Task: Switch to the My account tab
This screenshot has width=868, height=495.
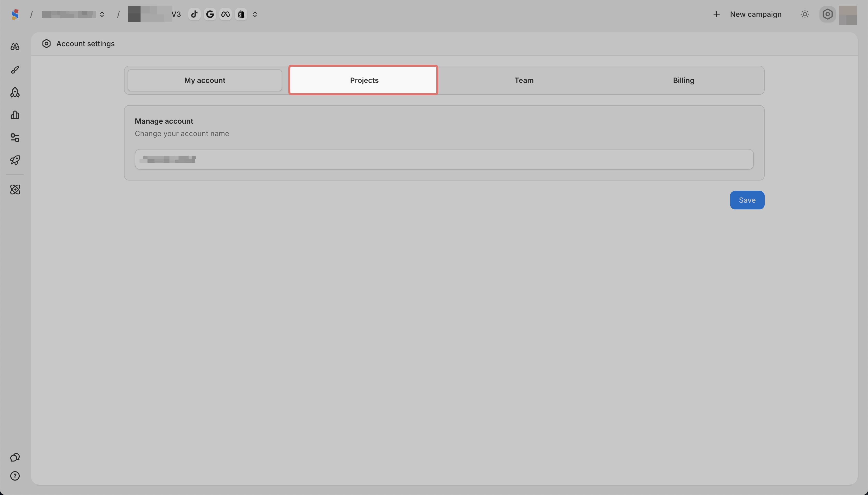Action: [205, 80]
